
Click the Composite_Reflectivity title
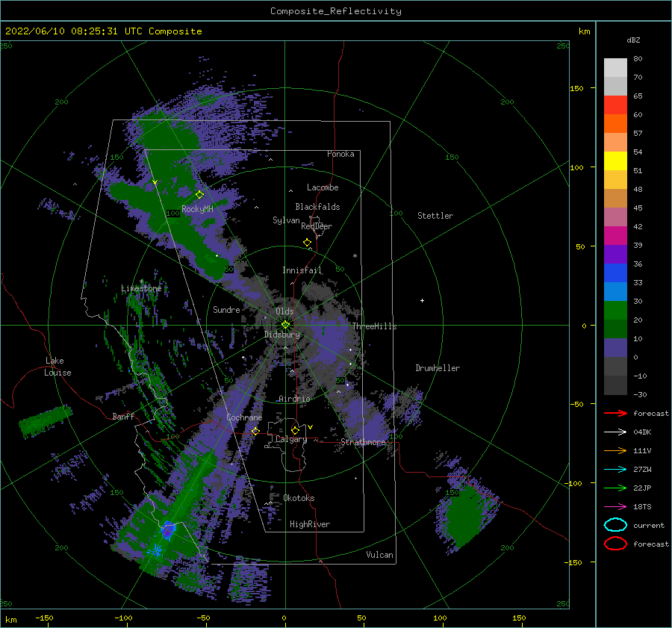tap(336, 11)
